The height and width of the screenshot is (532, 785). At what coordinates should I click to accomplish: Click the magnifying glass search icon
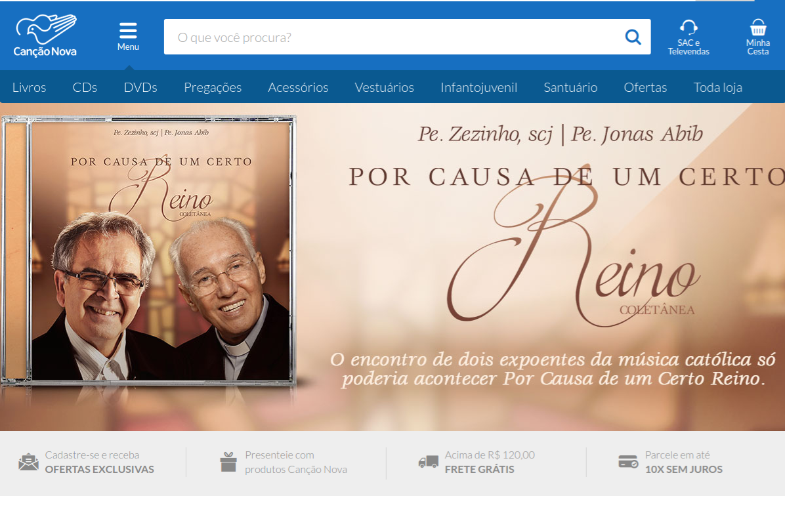(633, 37)
